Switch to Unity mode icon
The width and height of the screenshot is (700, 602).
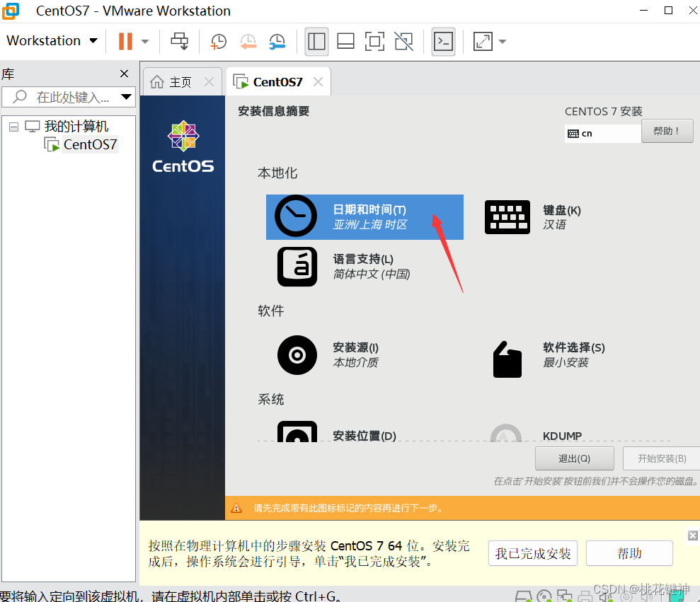(x=404, y=42)
